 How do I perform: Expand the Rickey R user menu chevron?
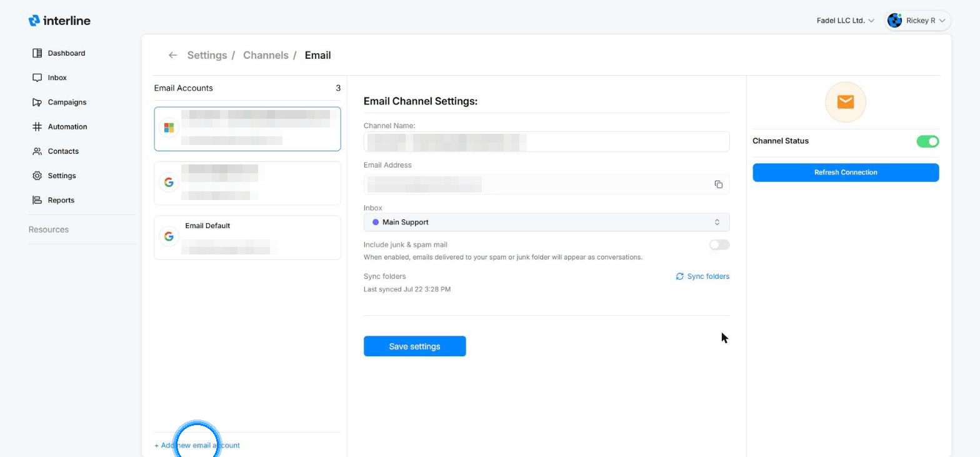[x=942, y=21]
